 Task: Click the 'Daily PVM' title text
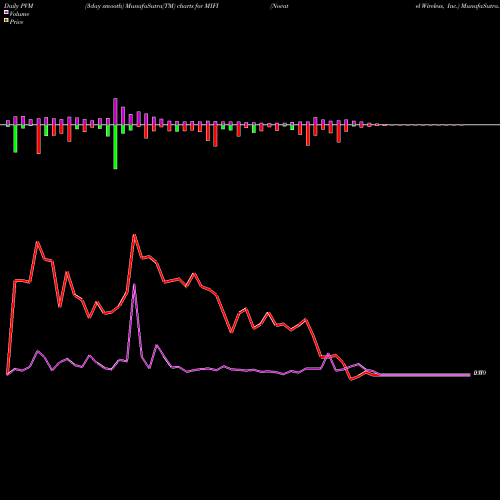[x=19, y=6]
